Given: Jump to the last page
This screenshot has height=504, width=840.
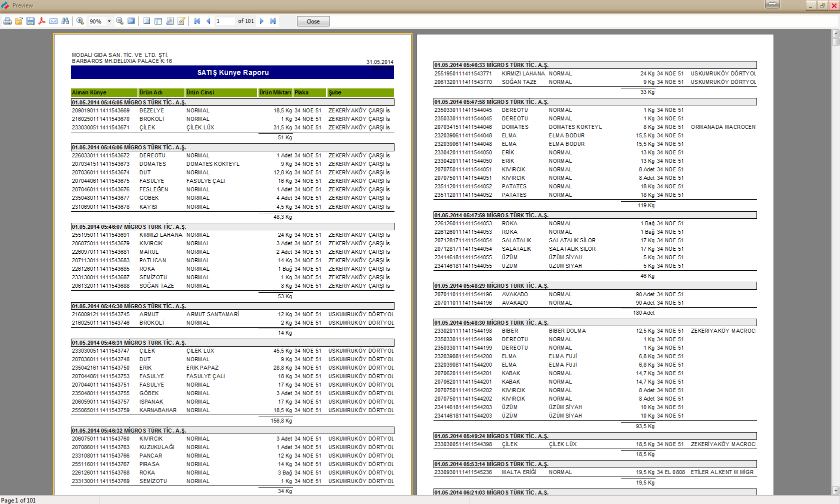Looking at the screenshot, I should pos(273,21).
